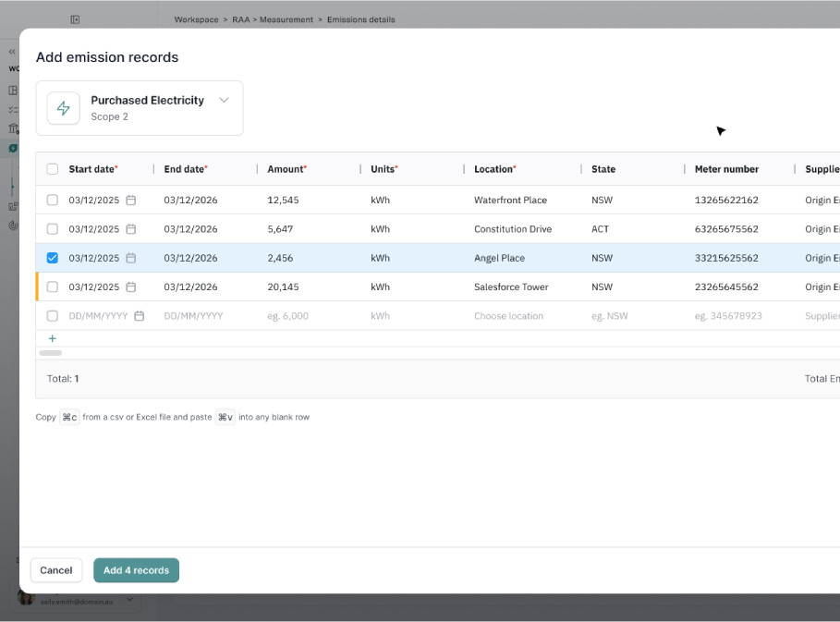The image size is (840, 622).
Task: Open the kWh units dropdown in the Waterfront Place row
Action: pyautogui.click(x=381, y=200)
